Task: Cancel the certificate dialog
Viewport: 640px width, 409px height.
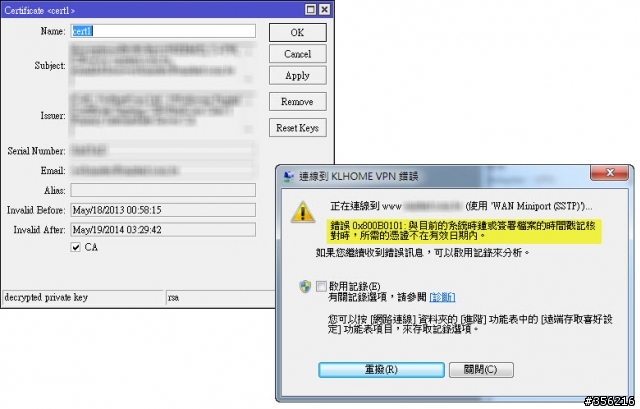Action: click(298, 54)
